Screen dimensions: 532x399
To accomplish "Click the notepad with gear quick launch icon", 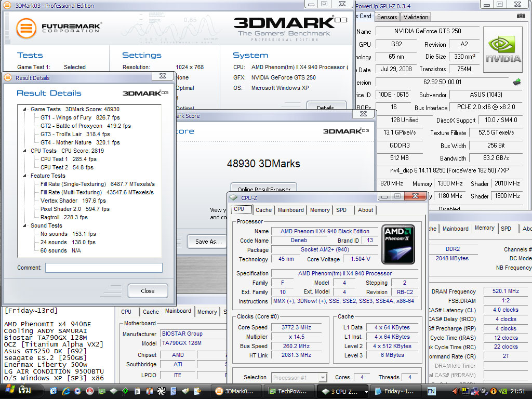I will pos(197,391).
